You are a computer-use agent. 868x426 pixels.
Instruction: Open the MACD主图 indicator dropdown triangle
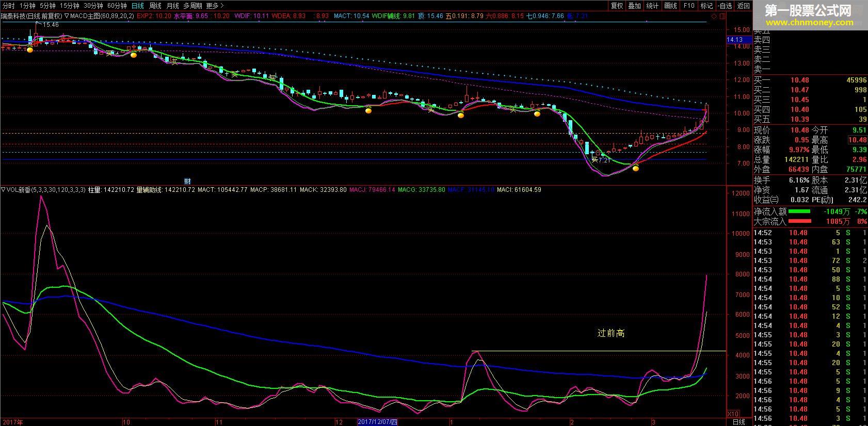(x=67, y=16)
